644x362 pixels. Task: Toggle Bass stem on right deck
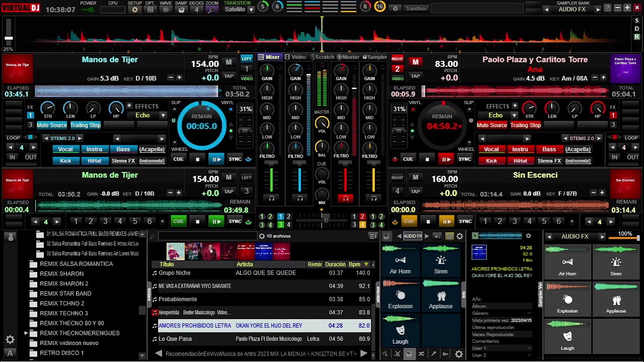click(549, 149)
